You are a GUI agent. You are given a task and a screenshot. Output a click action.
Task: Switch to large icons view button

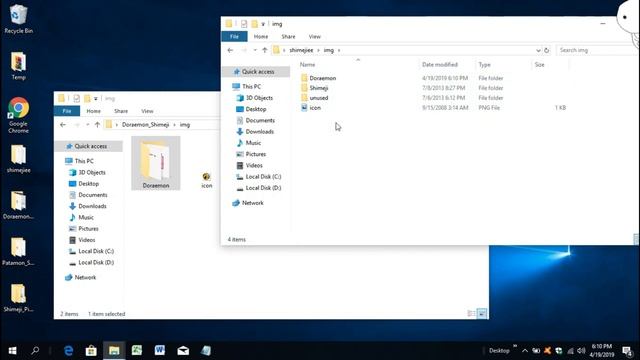pos(482,313)
